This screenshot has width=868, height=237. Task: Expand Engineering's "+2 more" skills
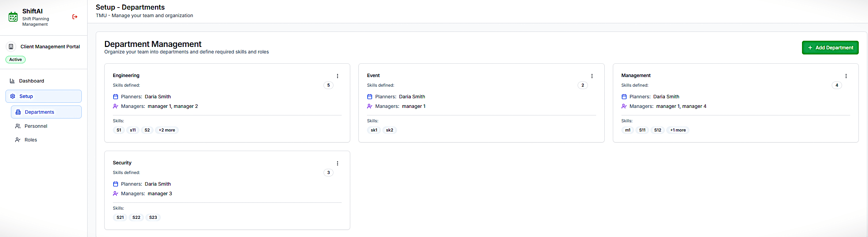click(167, 130)
